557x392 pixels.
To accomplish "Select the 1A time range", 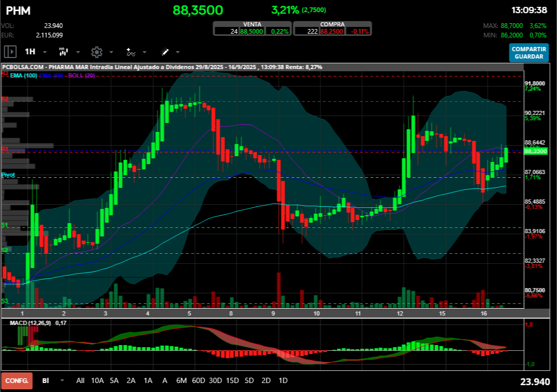I will 148,380.
